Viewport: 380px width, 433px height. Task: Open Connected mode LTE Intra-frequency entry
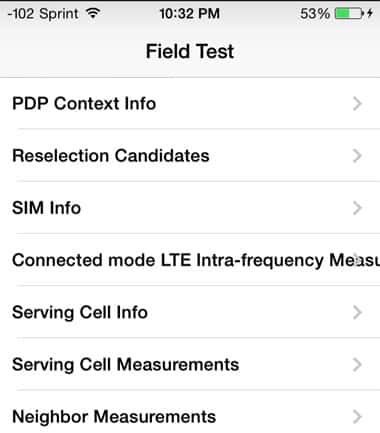pos(190,260)
